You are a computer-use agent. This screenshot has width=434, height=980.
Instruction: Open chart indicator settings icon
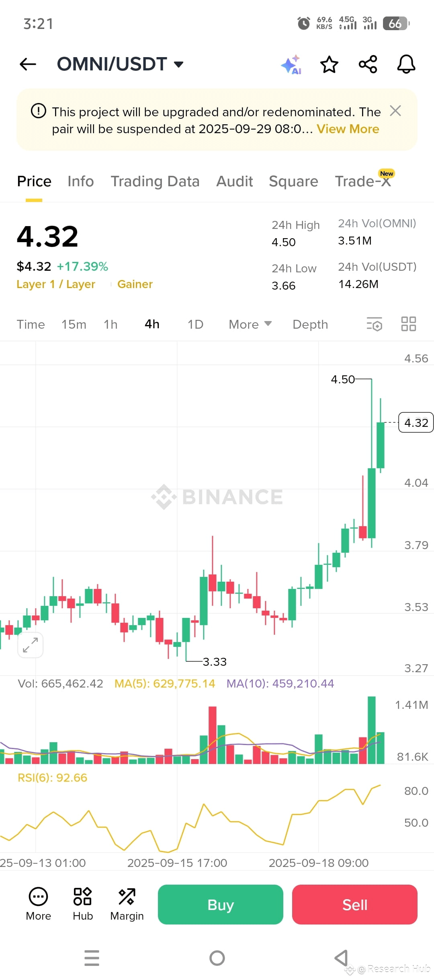pyautogui.click(x=374, y=324)
